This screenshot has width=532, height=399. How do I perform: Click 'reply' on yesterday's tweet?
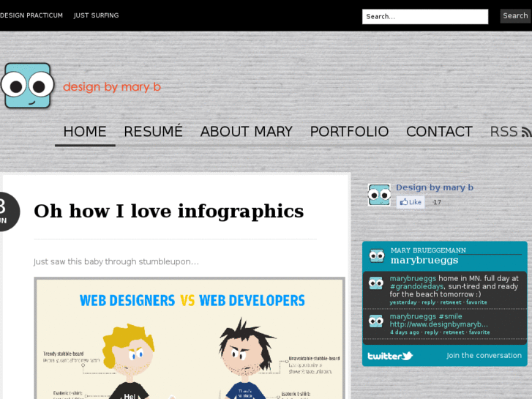click(x=429, y=302)
